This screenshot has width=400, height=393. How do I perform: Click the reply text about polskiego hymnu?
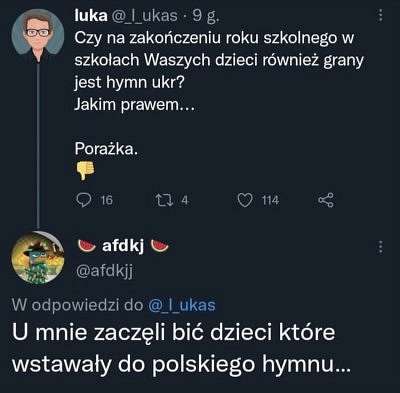pos(181,348)
